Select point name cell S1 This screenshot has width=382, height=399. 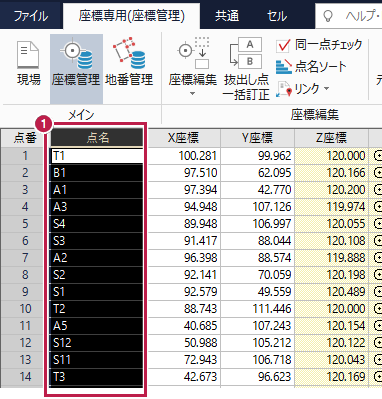click(x=97, y=292)
